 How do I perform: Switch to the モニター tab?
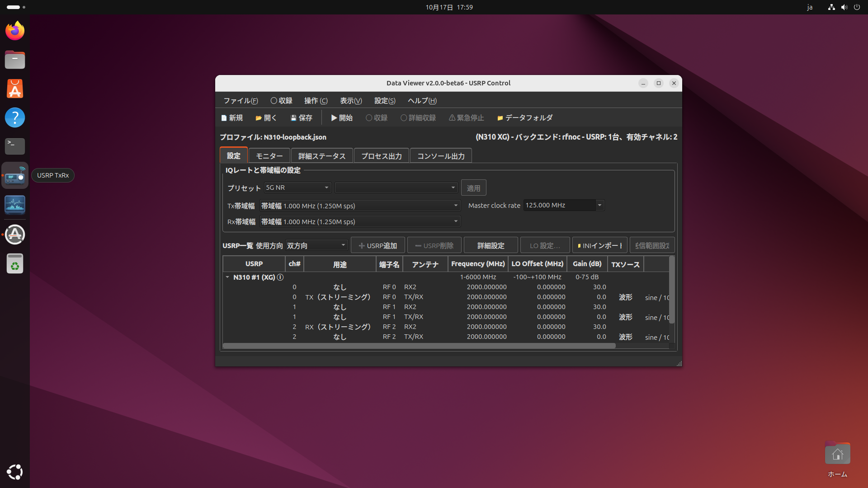[269, 156]
